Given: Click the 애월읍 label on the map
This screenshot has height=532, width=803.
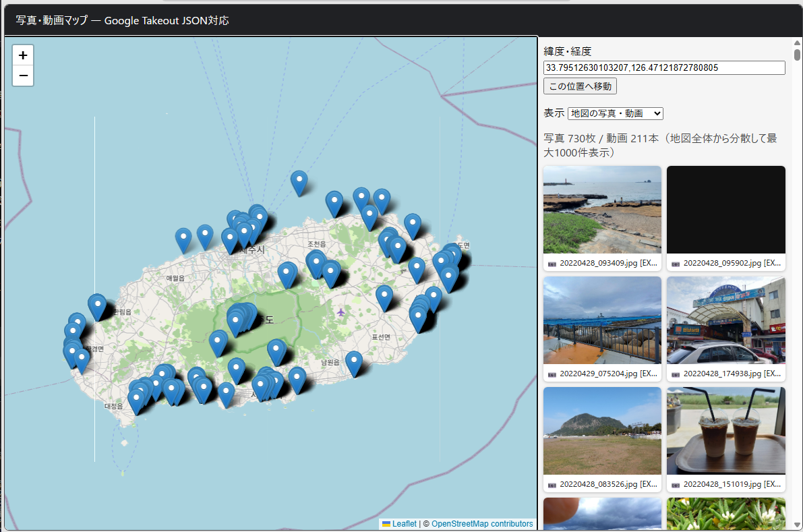Looking at the screenshot, I should click(175, 278).
